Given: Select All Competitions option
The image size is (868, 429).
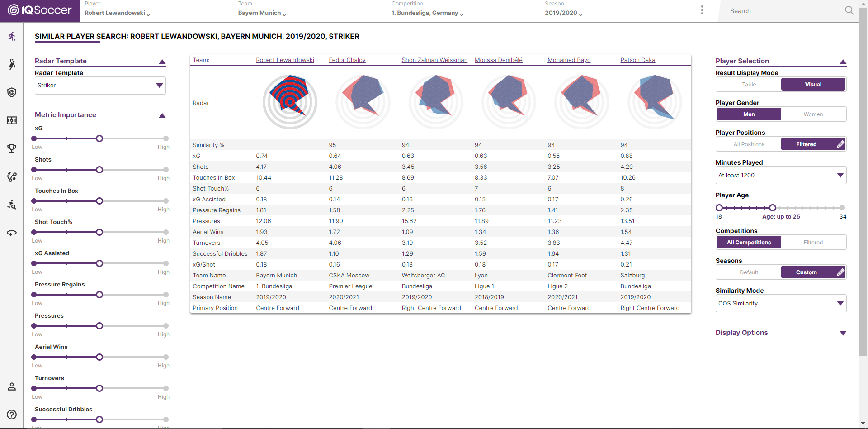Looking at the screenshot, I should 749,243.
